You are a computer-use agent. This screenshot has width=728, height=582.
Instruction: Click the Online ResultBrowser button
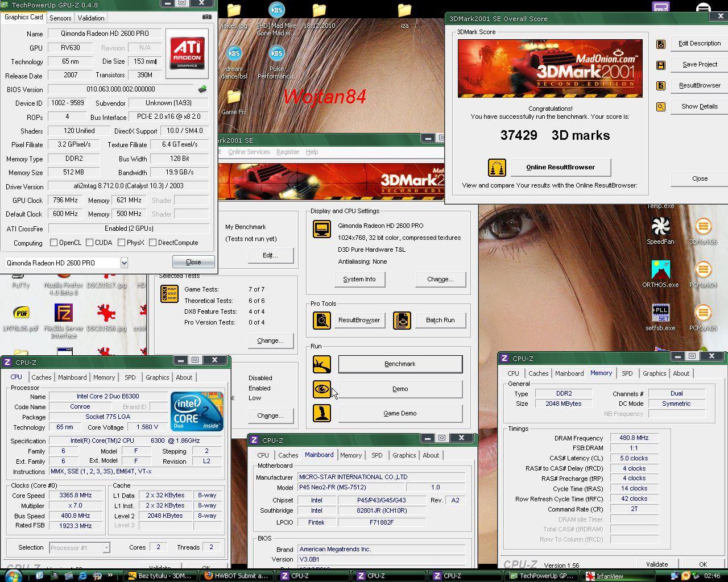point(560,167)
